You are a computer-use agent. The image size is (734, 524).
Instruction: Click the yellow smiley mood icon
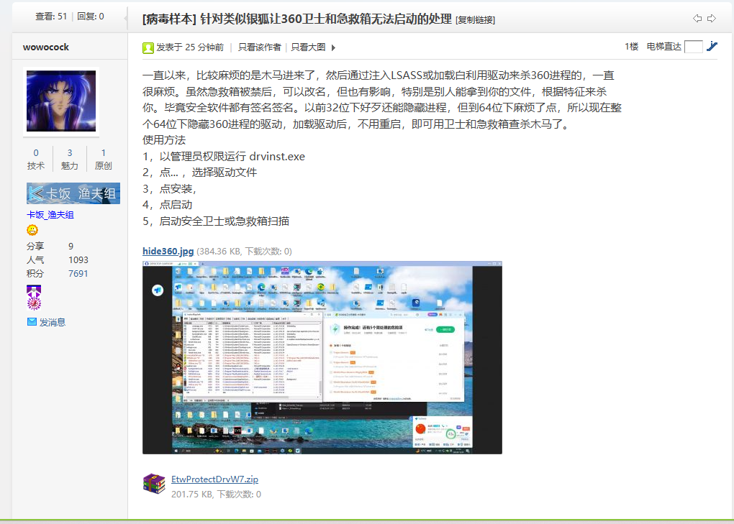(x=32, y=230)
